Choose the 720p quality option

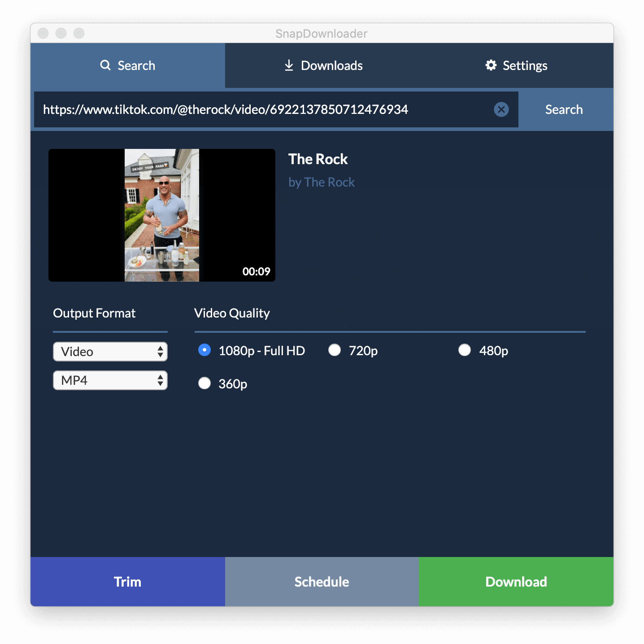click(x=335, y=350)
